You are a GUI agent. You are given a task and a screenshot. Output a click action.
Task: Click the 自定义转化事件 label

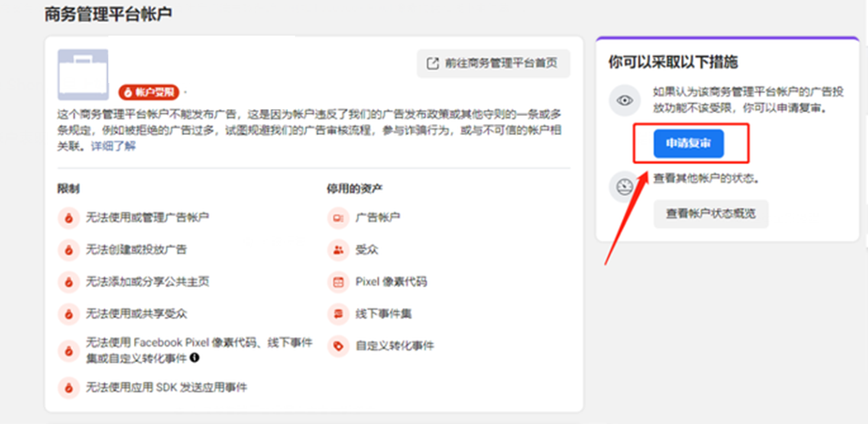pyautogui.click(x=394, y=346)
